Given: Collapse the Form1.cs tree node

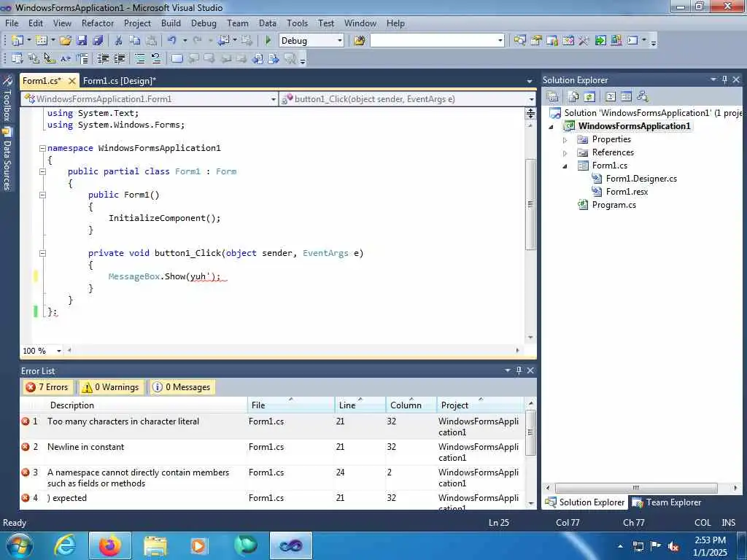Looking at the screenshot, I should click(x=565, y=166).
